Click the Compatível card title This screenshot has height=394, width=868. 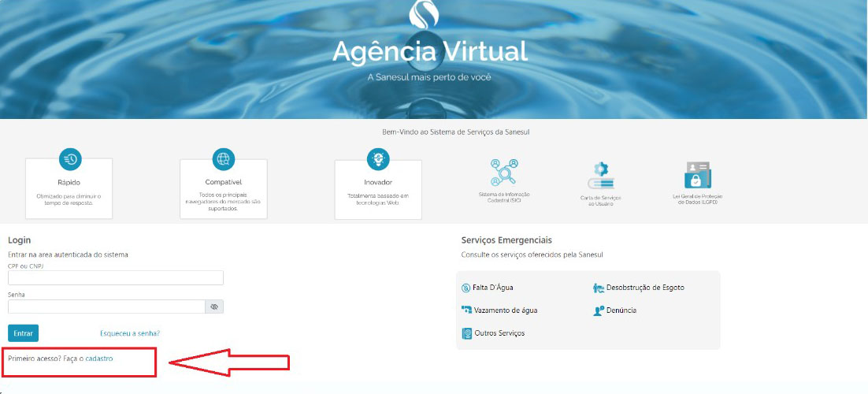[x=224, y=182]
